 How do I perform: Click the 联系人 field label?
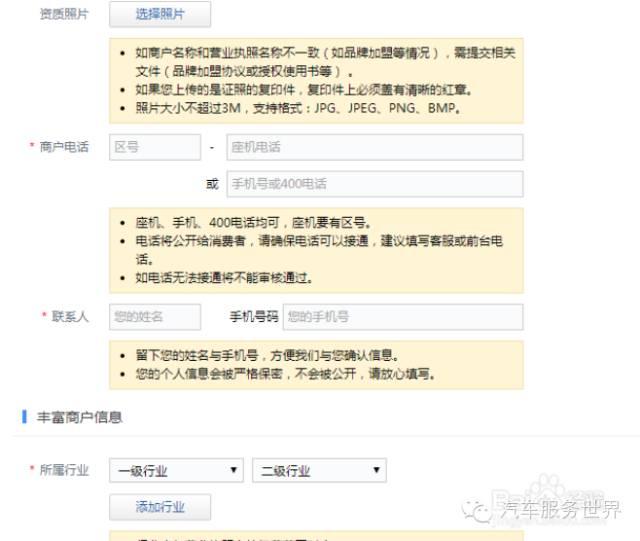70,316
